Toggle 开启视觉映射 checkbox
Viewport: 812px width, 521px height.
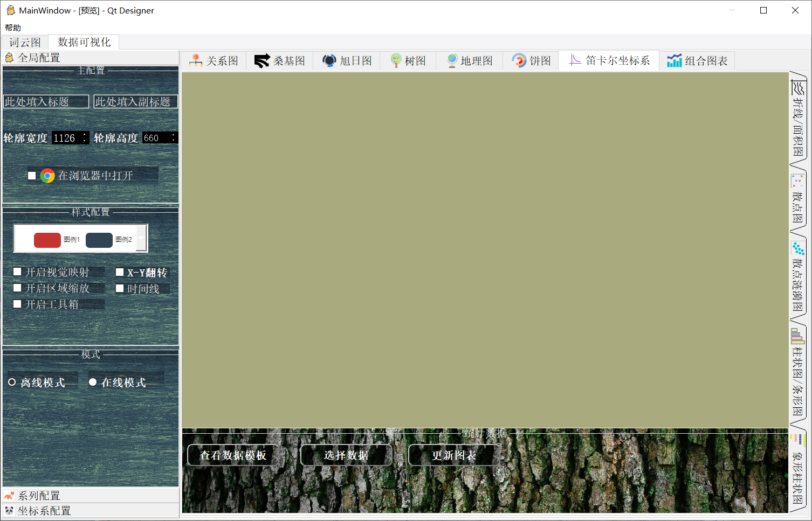[17, 272]
